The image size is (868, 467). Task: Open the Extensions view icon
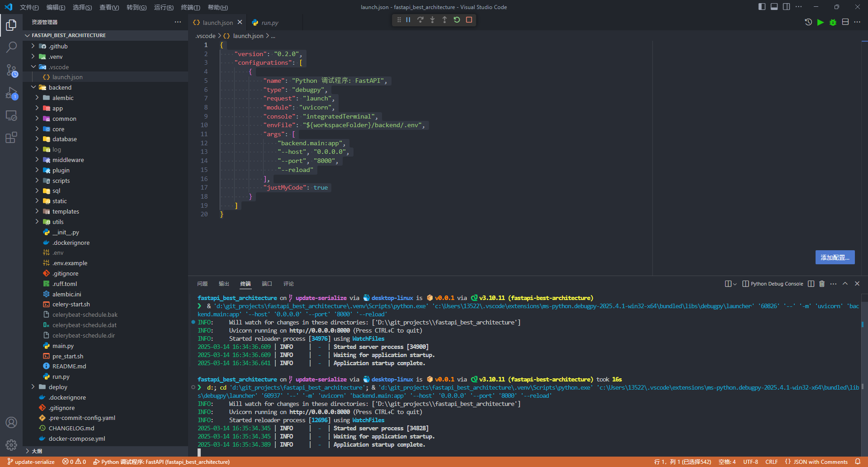click(11, 138)
